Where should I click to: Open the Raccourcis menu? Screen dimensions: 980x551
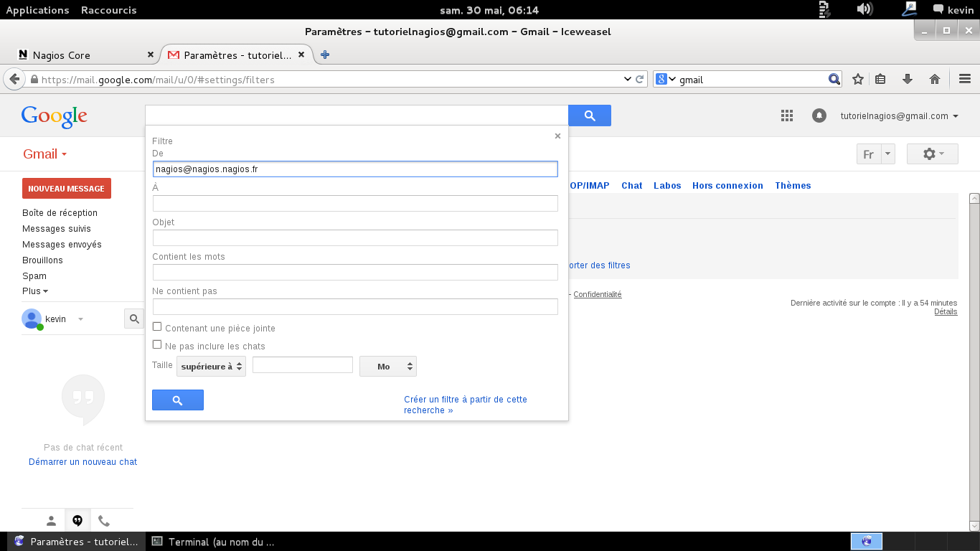click(109, 9)
